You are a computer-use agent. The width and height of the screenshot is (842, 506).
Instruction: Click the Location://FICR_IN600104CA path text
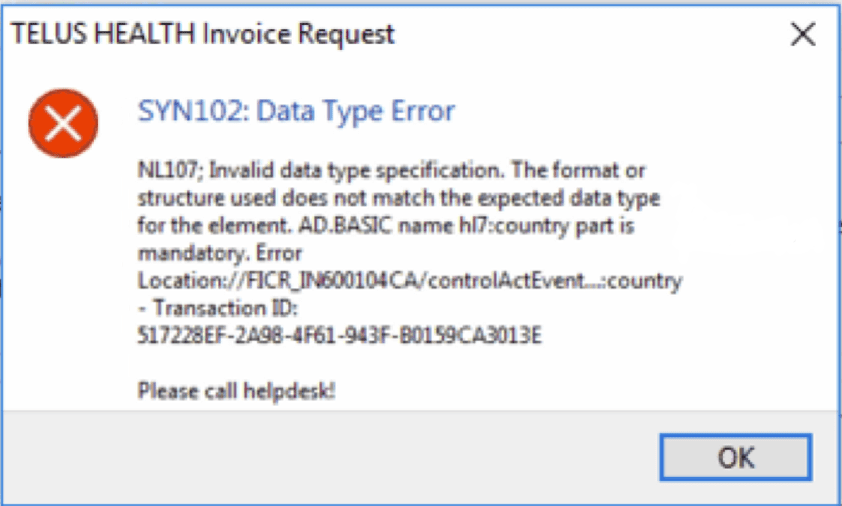click(x=280, y=281)
